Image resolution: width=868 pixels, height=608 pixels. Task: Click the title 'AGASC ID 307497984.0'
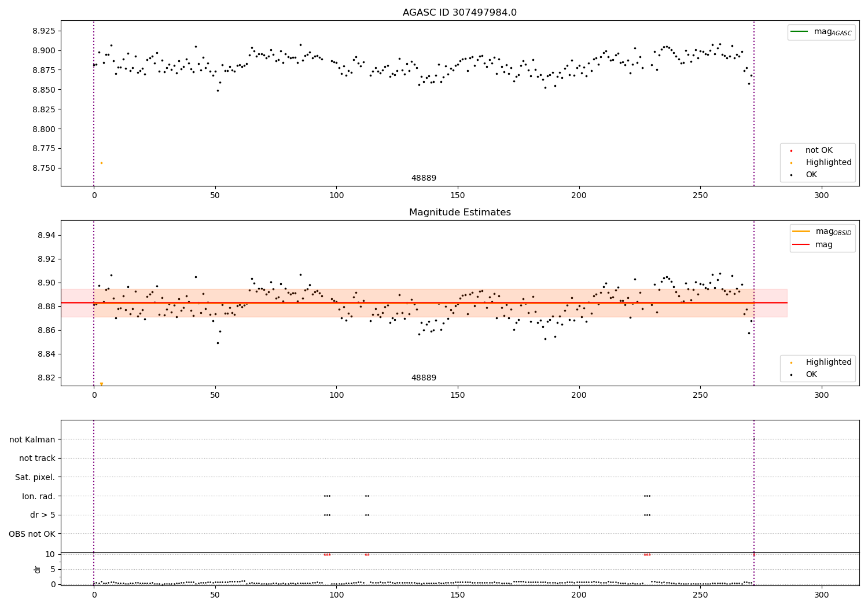(x=459, y=13)
